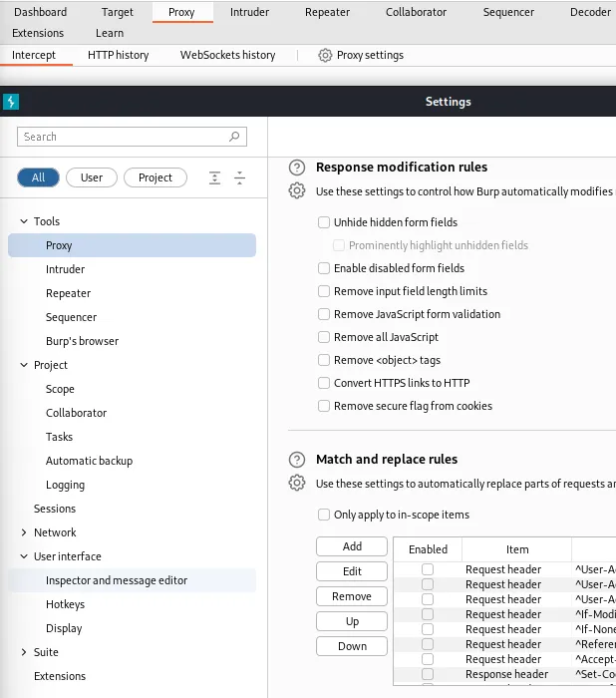Click the Remove rule button

[x=352, y=596]
